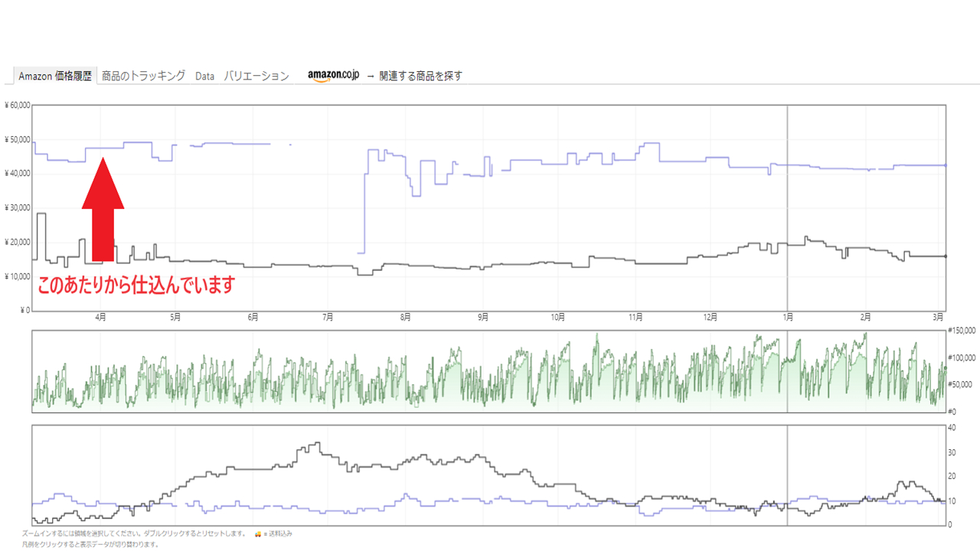Image resolution: width=980 pixels, height=551 pixels.
Task: Click the 11月 month label
Action: click(635, 317)
